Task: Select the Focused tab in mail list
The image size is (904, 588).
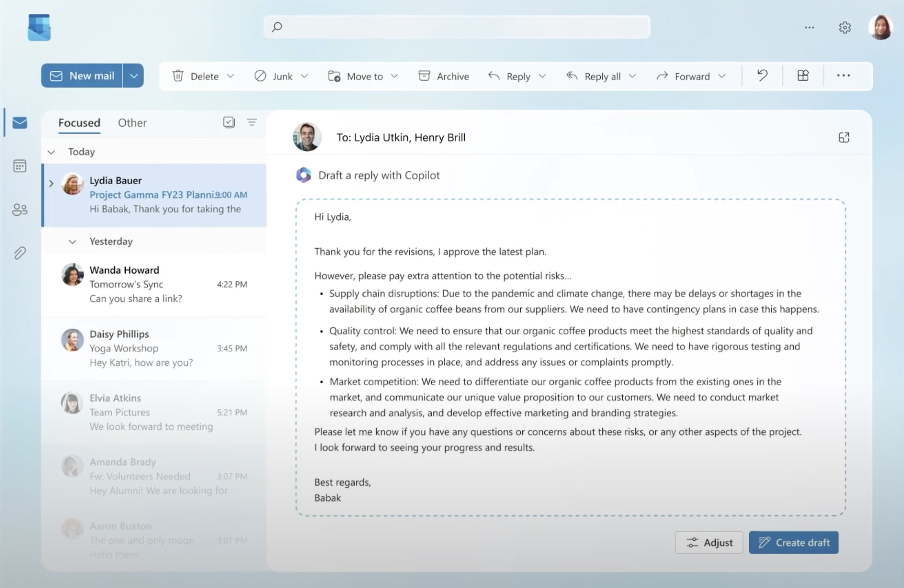Action: click(x=79, y=122)
